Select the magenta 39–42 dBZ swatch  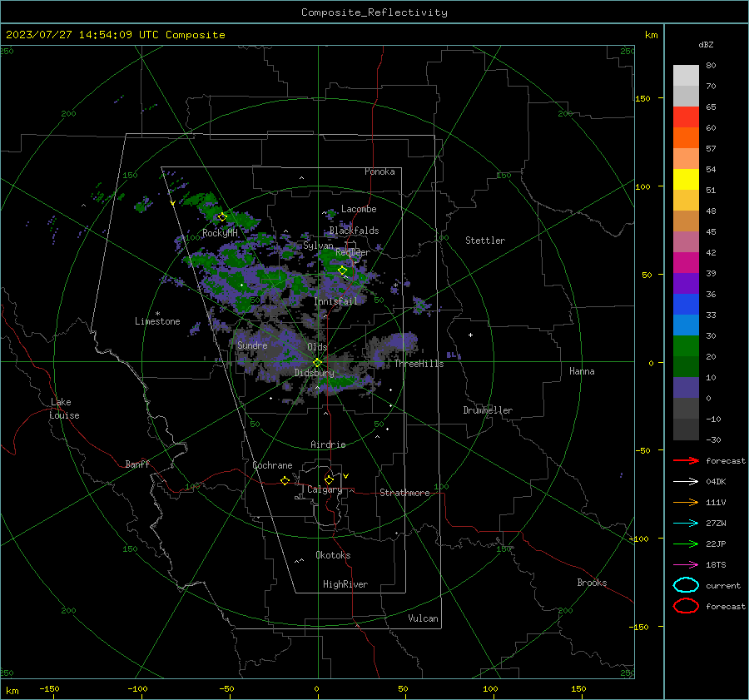tap(686, 263)
